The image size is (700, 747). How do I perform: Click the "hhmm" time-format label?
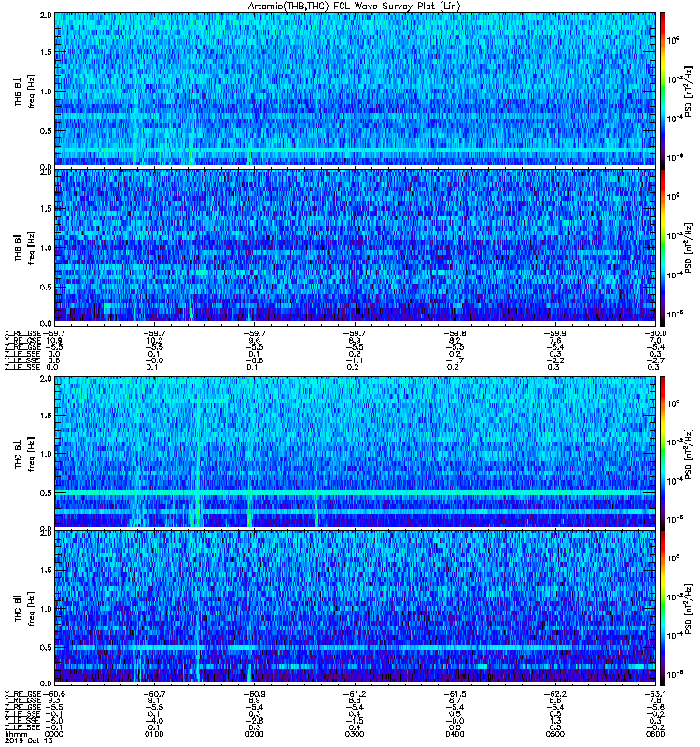coord(16,734)
